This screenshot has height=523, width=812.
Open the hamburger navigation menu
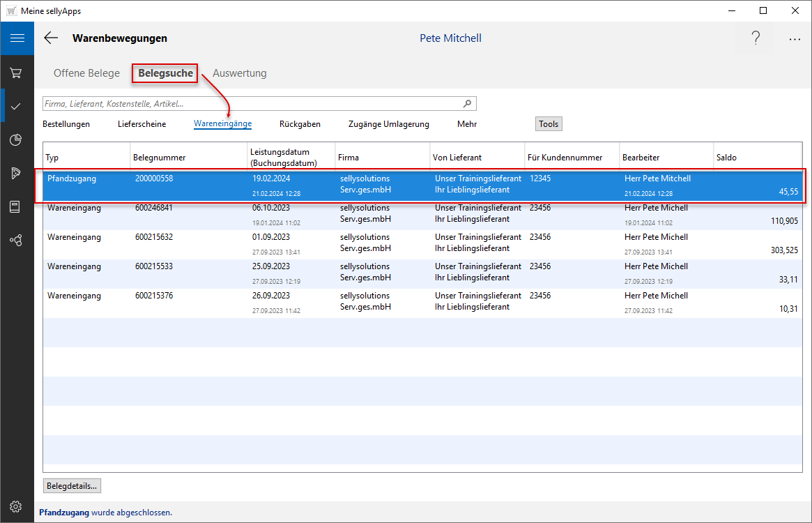[x=17, y=38]
